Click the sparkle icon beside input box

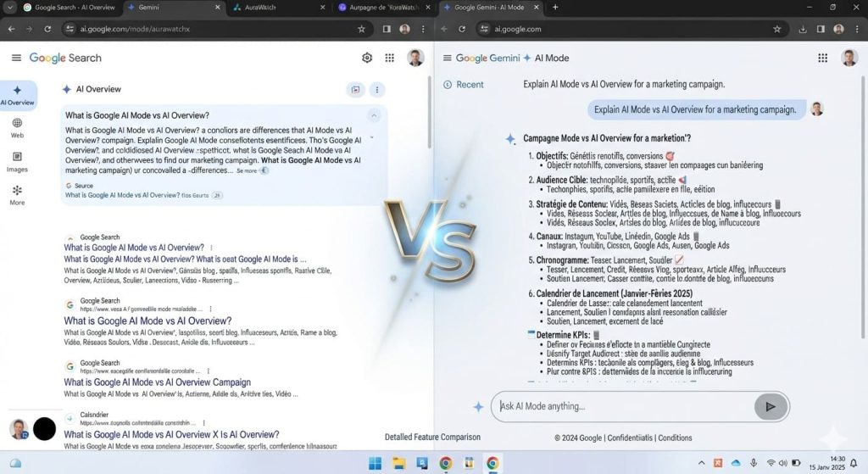(478, 407)
